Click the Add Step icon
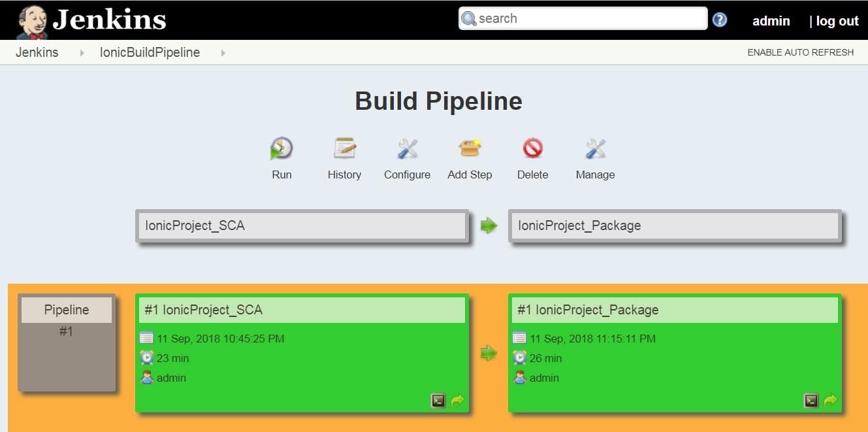The width and height of the screenshot is (868, 432). [470, 149]
